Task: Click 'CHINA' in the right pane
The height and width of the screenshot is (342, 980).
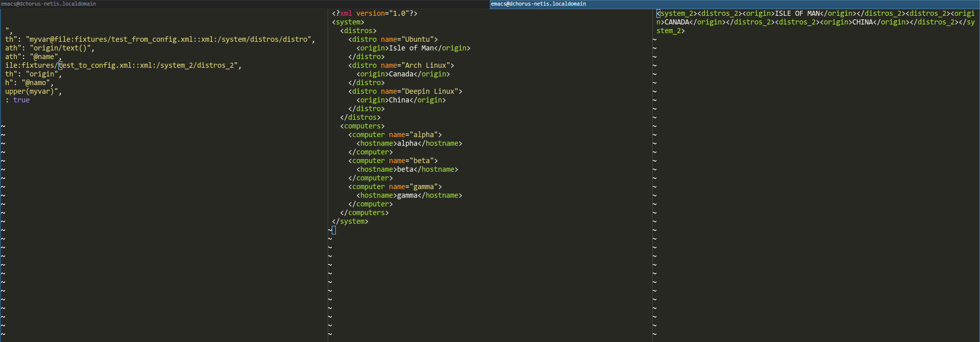Action: (863, 22)
